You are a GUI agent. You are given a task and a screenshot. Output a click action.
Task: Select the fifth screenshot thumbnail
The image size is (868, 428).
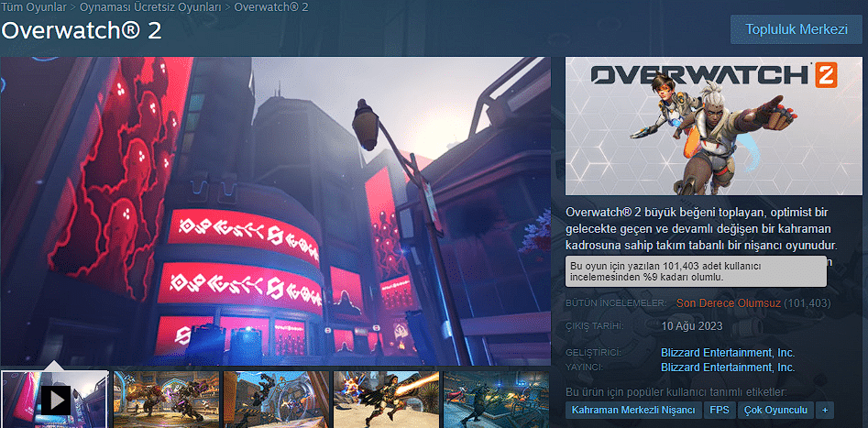[497, 400]
